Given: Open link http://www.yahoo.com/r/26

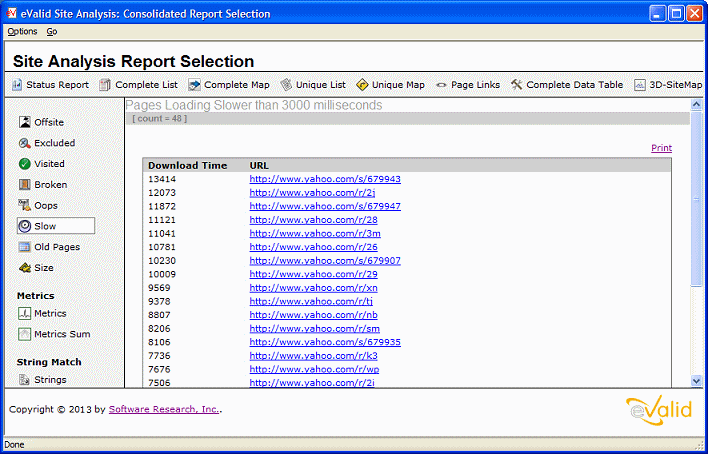Looking at the screenshot, I should 313,247.
